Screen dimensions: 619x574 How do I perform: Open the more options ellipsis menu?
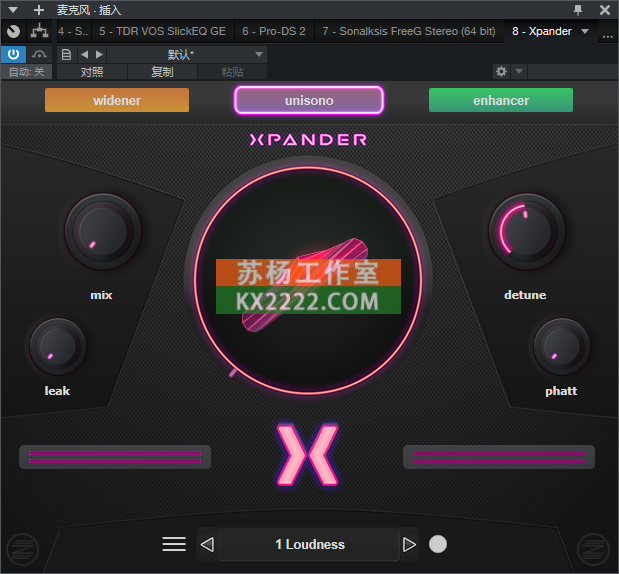608,36
